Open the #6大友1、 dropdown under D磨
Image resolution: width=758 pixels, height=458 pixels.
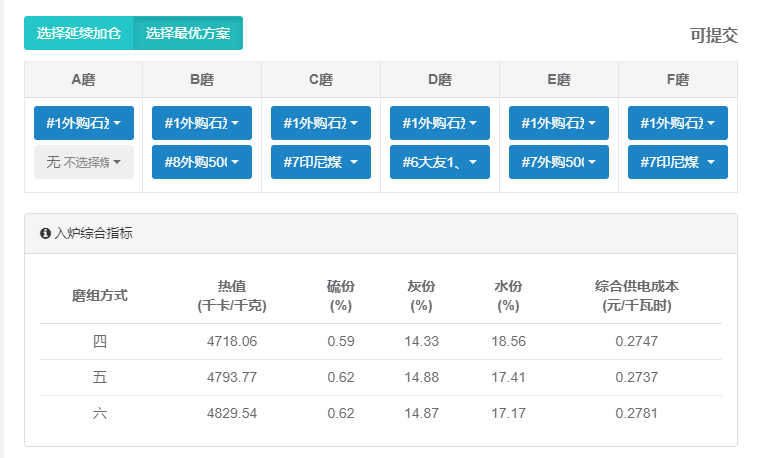point(440,162)
